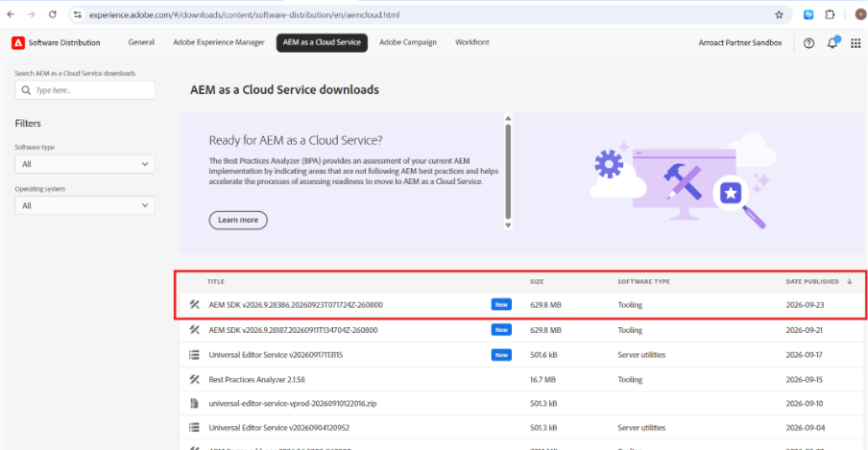Switch to Adobe Campaign tab
The width and height of the screenshot is (868, 450).
pyautogui.click(x=408, y=42)
